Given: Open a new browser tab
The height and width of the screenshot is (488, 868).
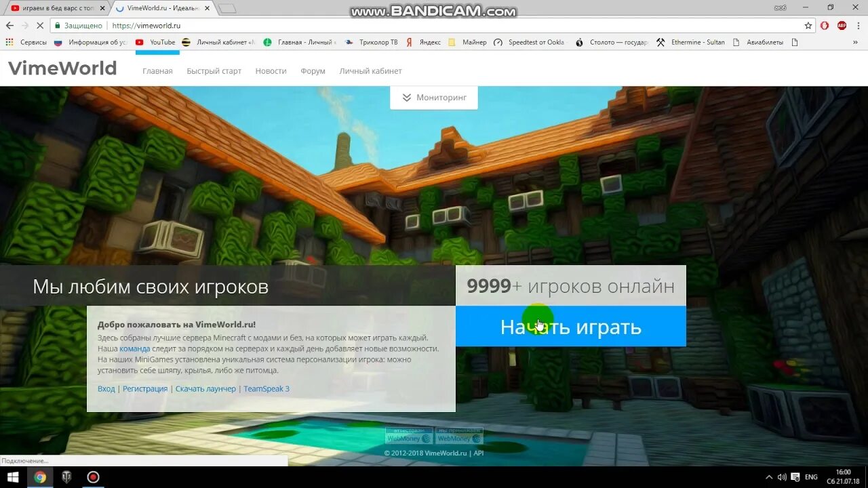Looking at the screenshot, I should [x=227, y=8].
